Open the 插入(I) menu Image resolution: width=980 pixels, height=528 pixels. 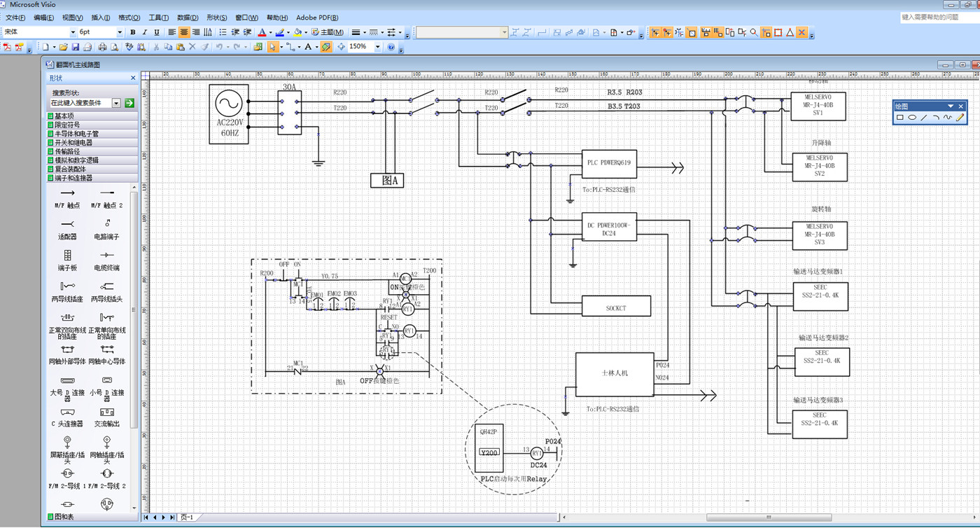click(x=101, y=18)
